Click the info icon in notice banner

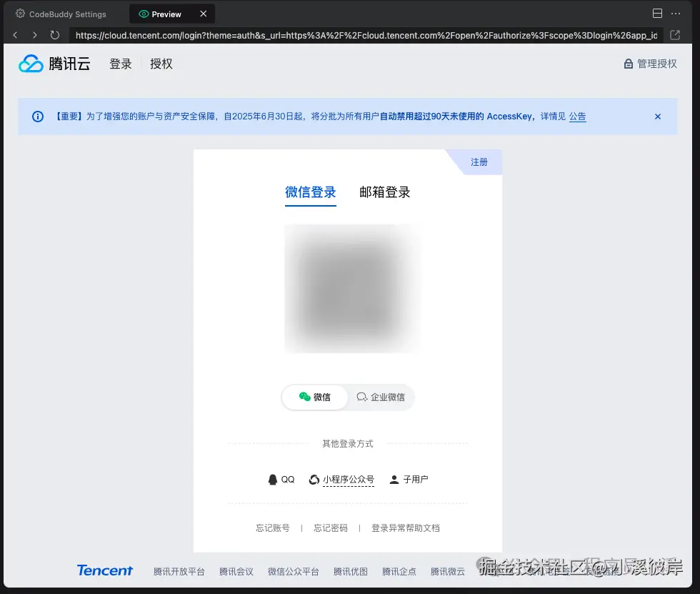pos(37,117)
